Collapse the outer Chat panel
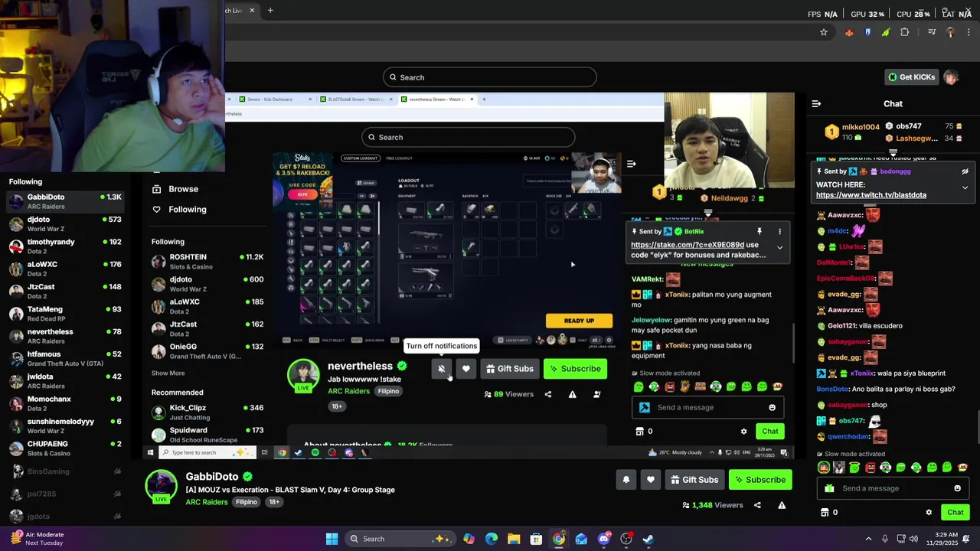The width and height of the screenshot is (980, 551). (x=816, y=103)
